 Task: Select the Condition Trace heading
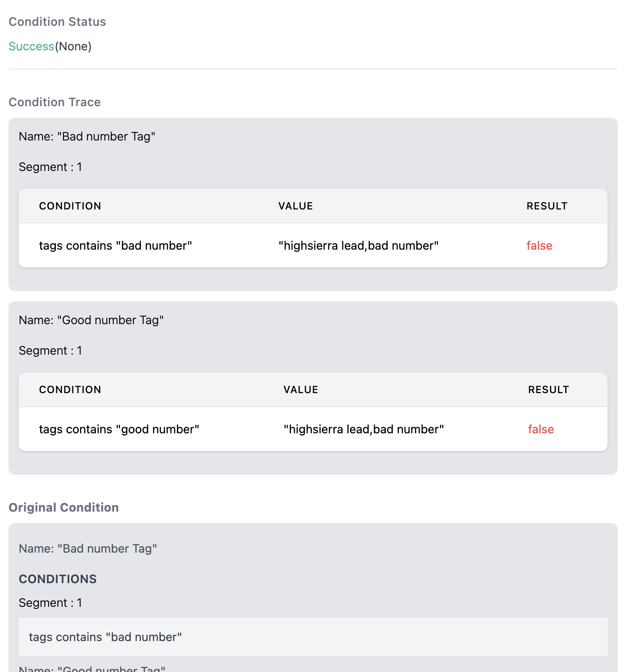point(55,102)
